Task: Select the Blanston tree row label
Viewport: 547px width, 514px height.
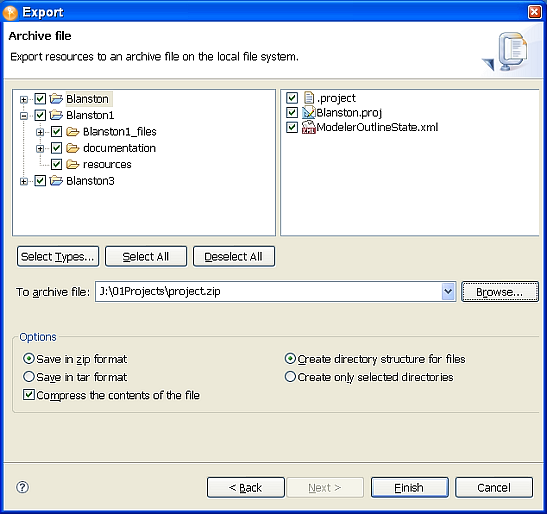Action: click(88, 99)
